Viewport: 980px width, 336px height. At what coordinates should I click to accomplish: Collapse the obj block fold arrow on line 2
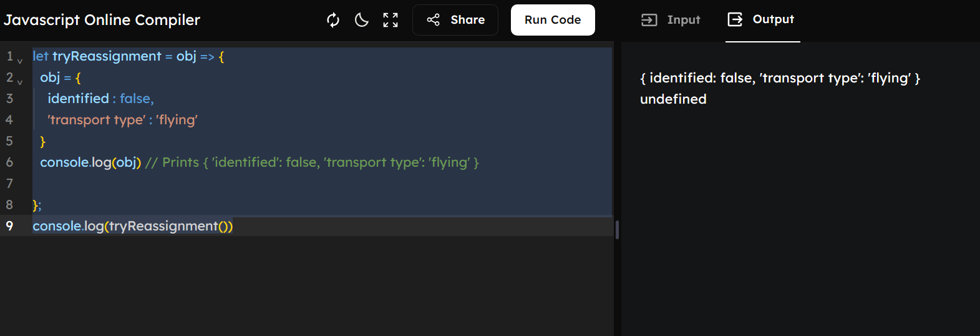tap(20, 82)
